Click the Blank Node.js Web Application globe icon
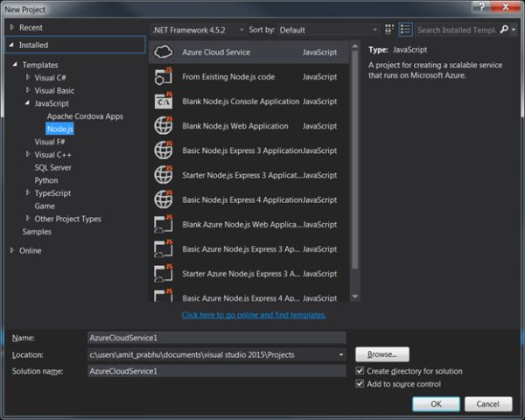Image resolution: width=525 pixels, height=420 pixels. [x=164, y=126]
